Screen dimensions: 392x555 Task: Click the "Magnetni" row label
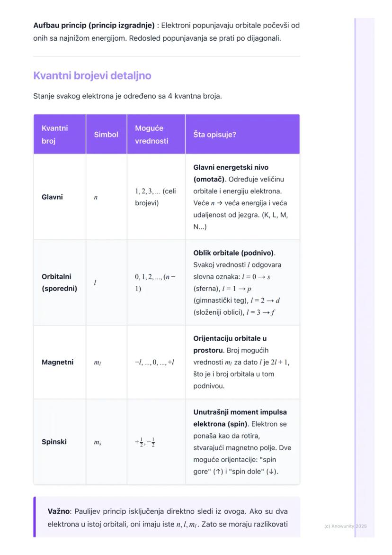[57, 363]
